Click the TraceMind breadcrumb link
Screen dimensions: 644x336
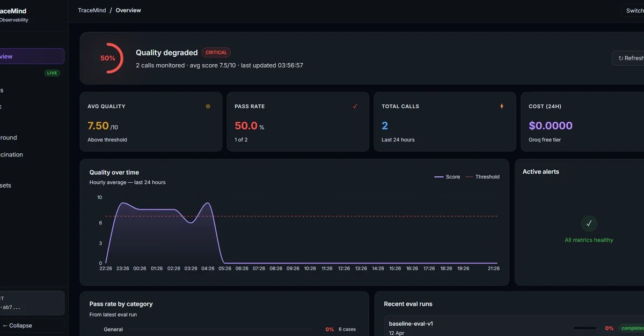pyautogui.click(x=92, y=10)
